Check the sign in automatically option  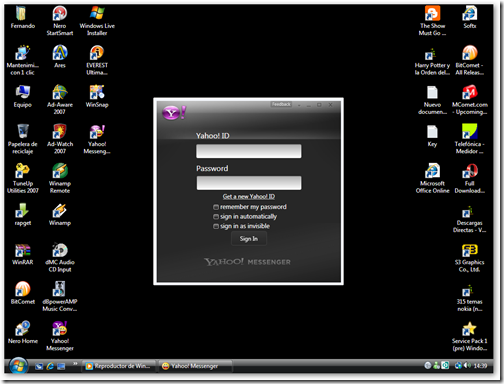[x=216, y=217]
